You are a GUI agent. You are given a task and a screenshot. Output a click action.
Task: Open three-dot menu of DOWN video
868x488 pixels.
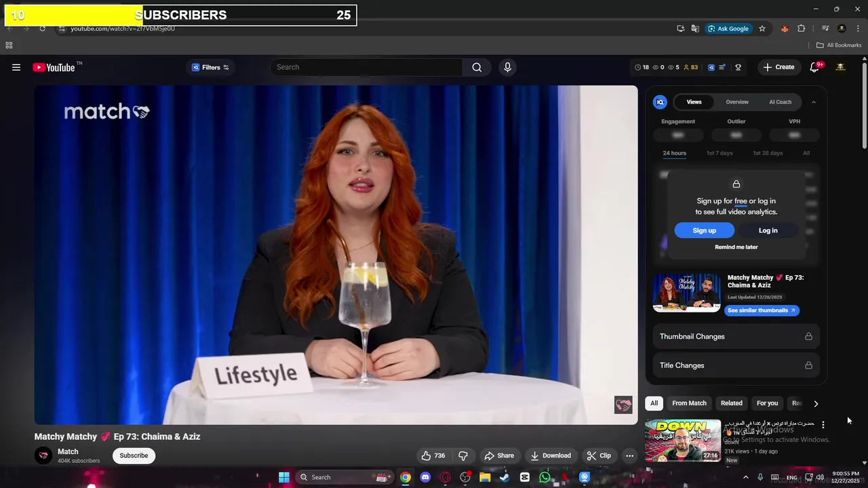click(823, 425)
